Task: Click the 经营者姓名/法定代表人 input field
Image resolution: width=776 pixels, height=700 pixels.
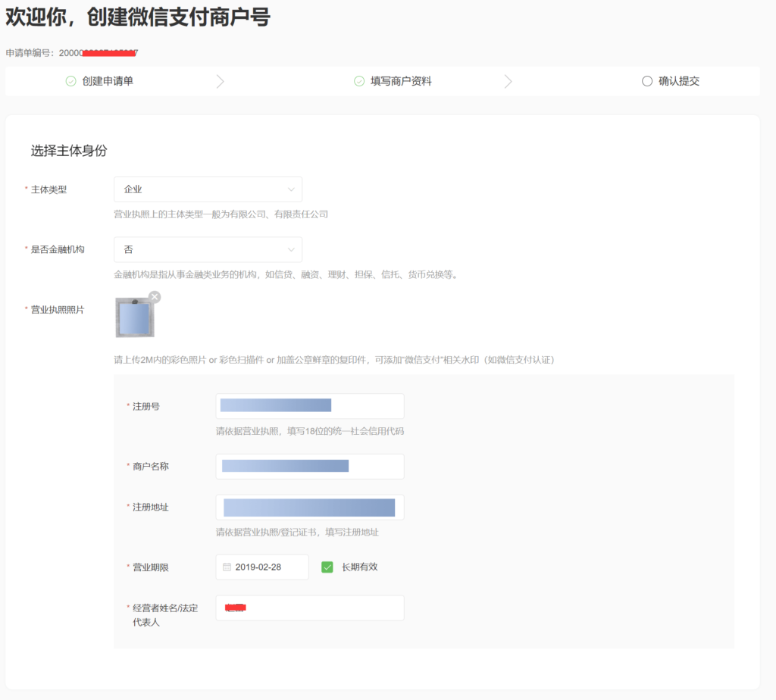Action: (x=309, y=608)
